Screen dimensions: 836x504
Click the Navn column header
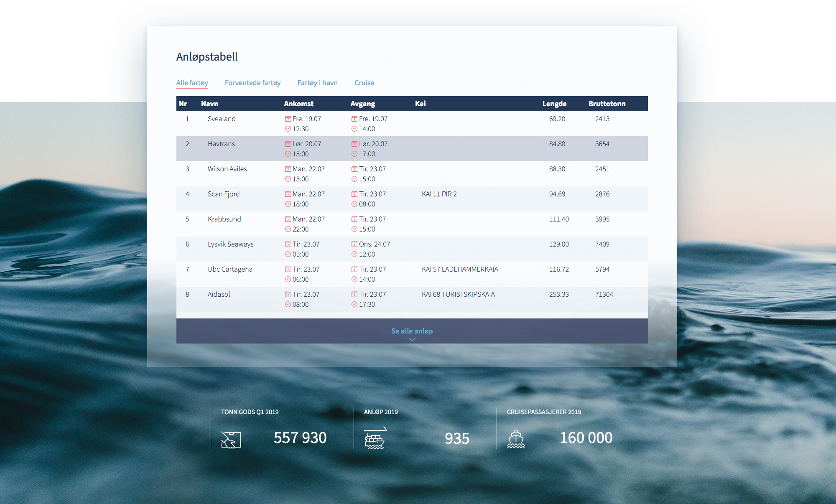coord(209,104)
